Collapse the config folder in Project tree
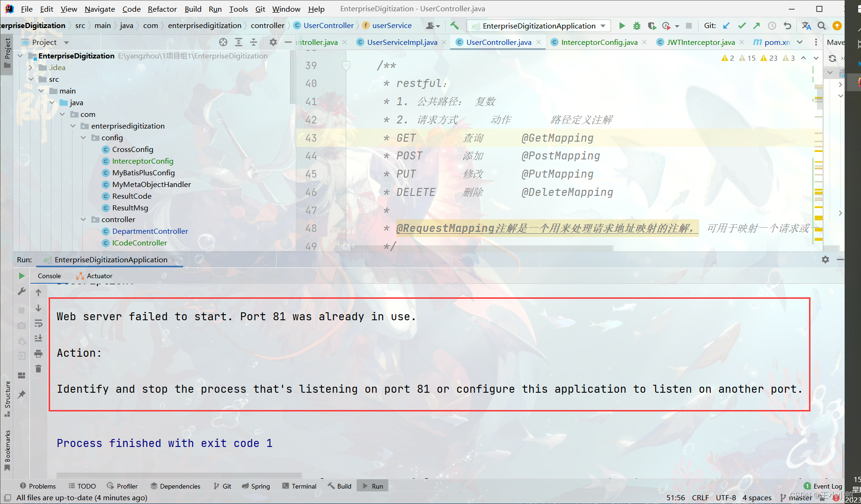 (83, 137)
